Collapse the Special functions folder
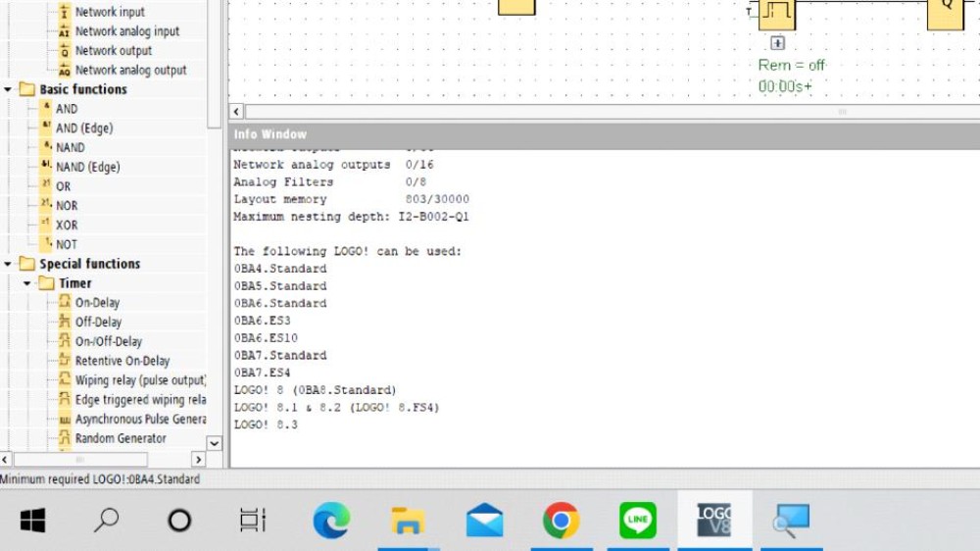 click(8, 264)
